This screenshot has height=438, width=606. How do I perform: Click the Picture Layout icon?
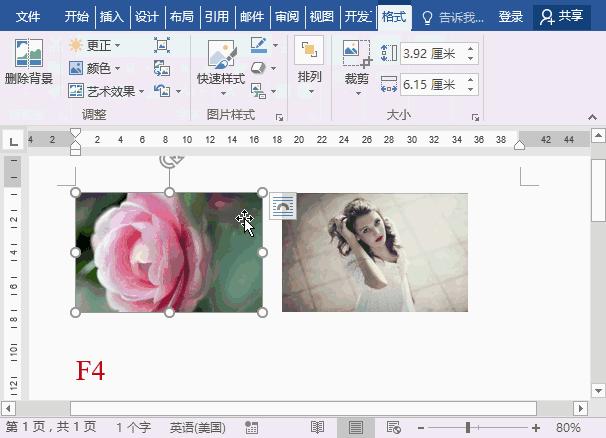tap(258, 91)
